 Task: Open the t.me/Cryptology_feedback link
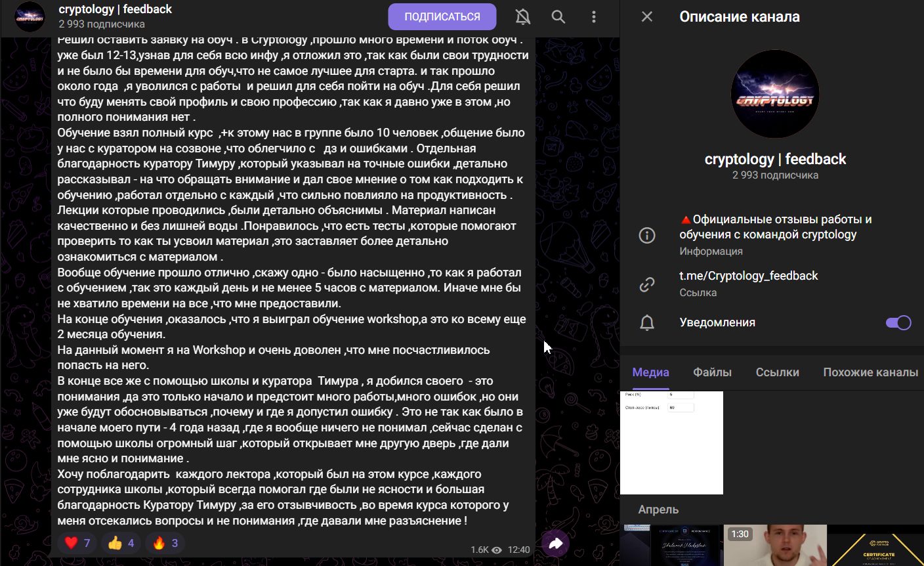pyautogui.click(x=748, y=276)
